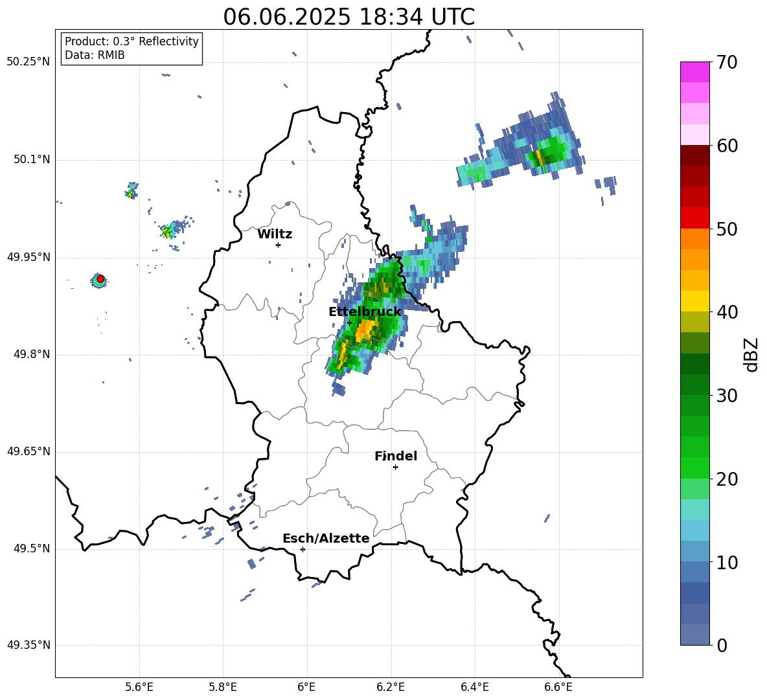Click the Ettelbruck location cross marker
Screen dimensions: 767x700
[x=349, y=323]
